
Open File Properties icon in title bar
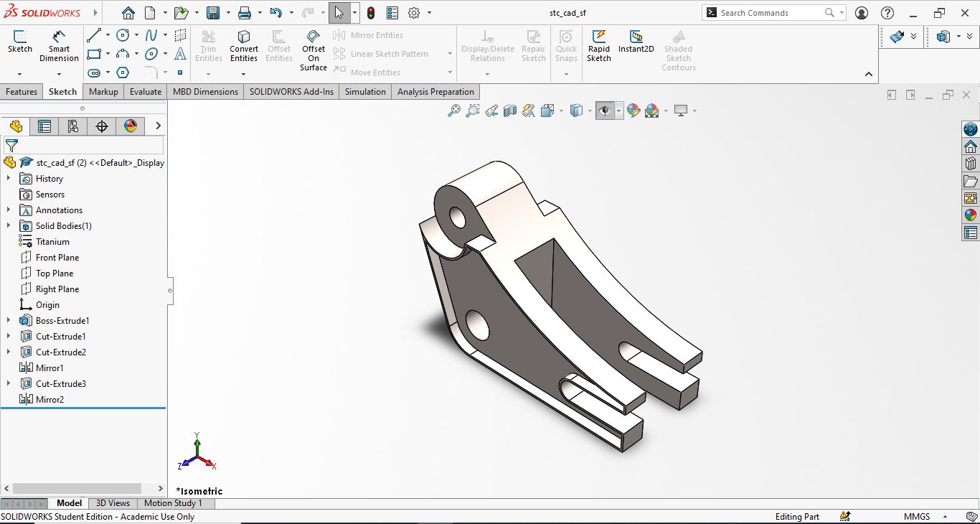(392, 13)
